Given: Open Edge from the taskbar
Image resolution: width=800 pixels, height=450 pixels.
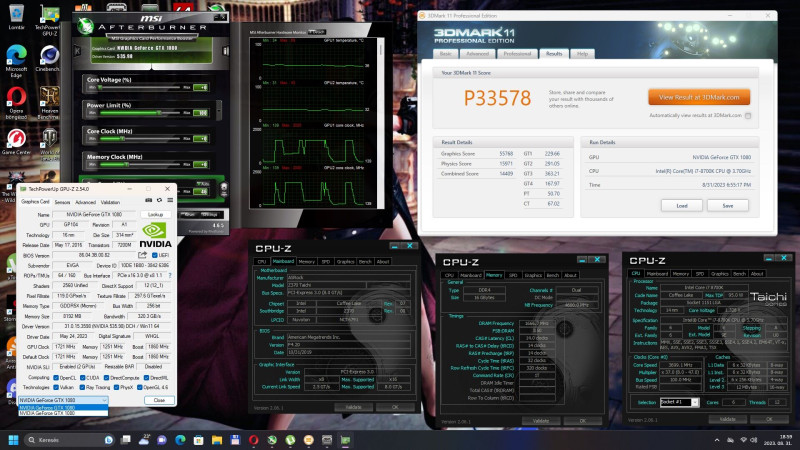Looking at the screenshot, I should (180, 440).
